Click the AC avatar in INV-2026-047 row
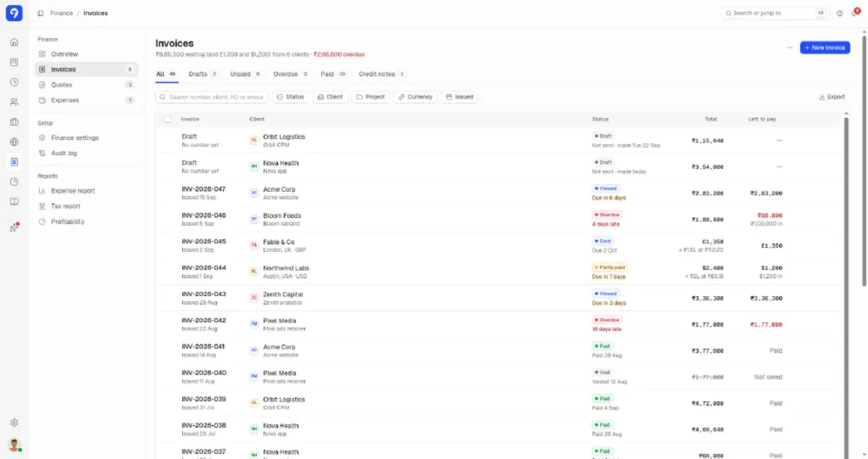 [x=254, y=193]
